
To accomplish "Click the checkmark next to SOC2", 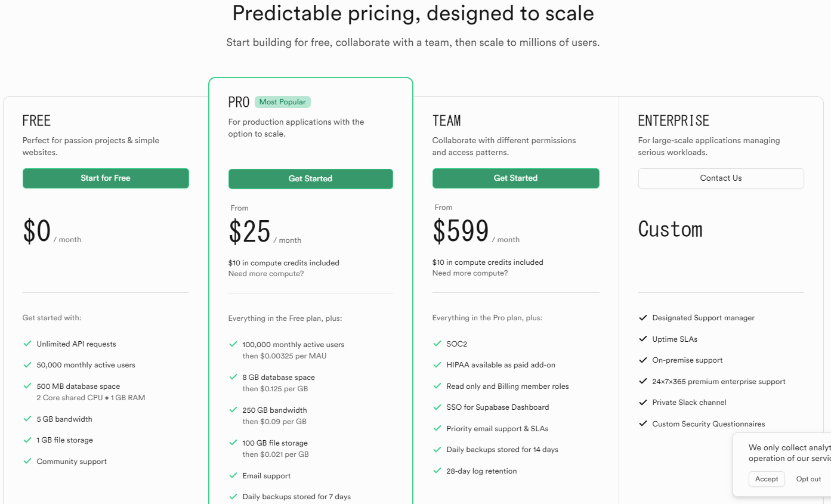I will pos(437,344).
